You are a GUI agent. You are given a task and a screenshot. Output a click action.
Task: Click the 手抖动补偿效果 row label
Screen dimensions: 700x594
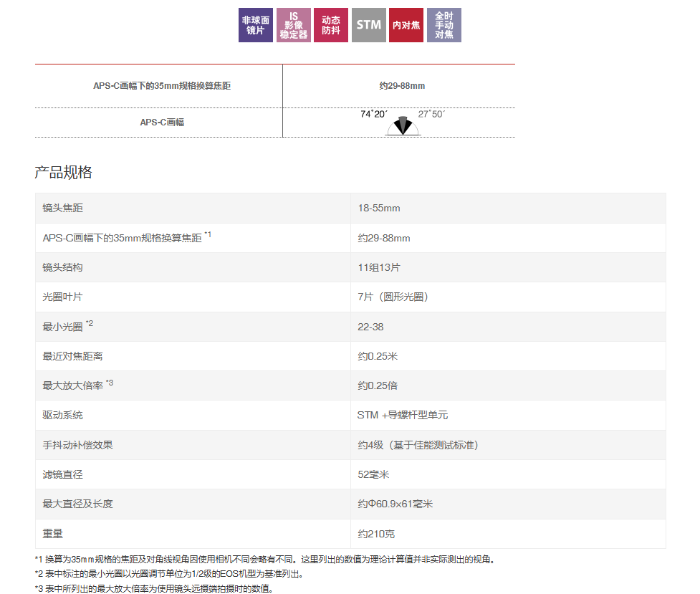77,445
